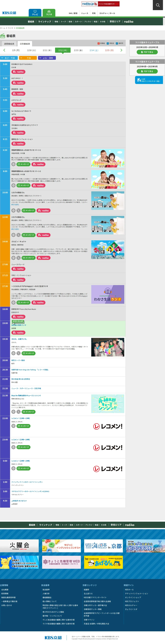165x644 pixels.
Task: Click わかさ生活ラジオ program thumbnail
Action: 108,294
